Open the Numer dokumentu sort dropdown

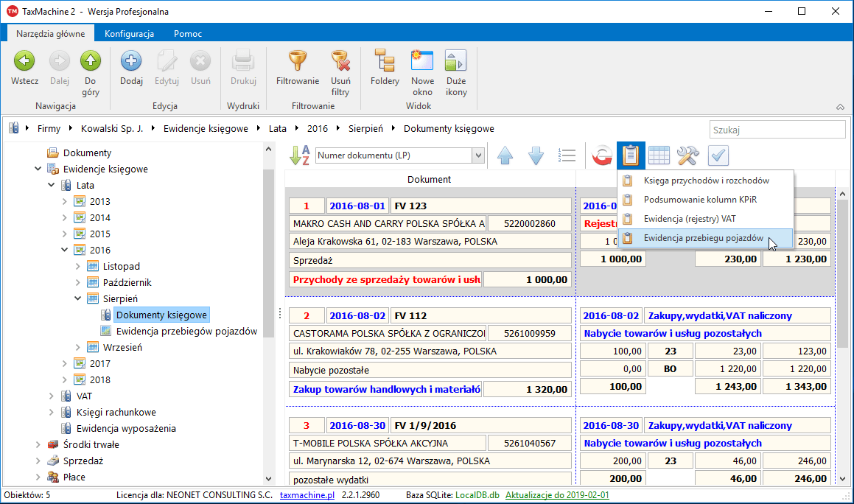(477, 155)
